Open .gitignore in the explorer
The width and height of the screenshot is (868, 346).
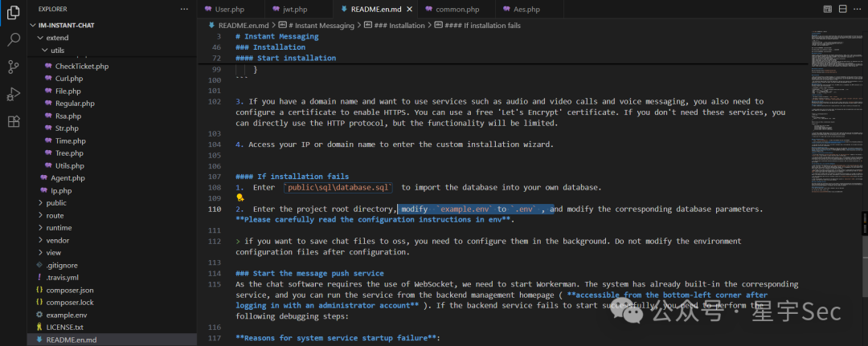(61, 265)
